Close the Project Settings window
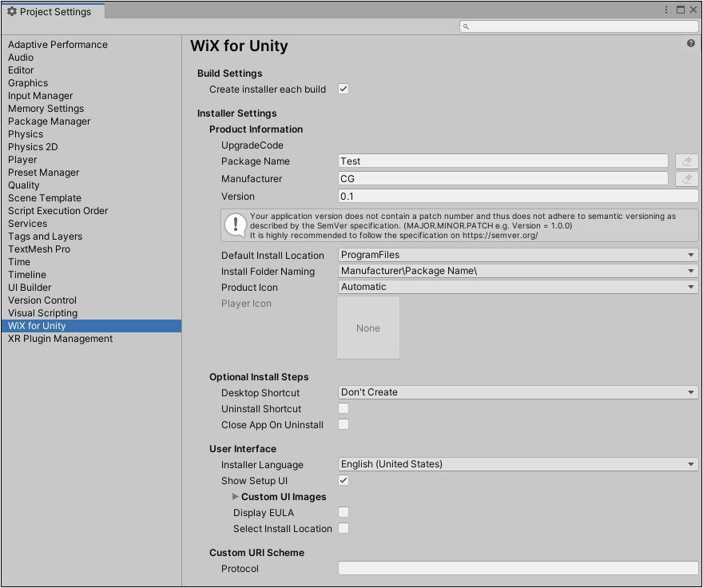Screen dimensions: 703x588 tap(693, 10)
